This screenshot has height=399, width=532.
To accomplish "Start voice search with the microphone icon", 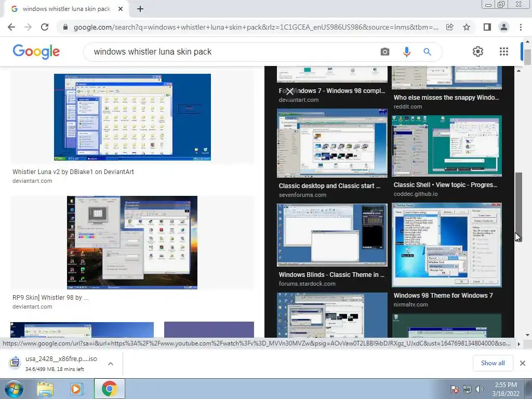I will 406,52.
